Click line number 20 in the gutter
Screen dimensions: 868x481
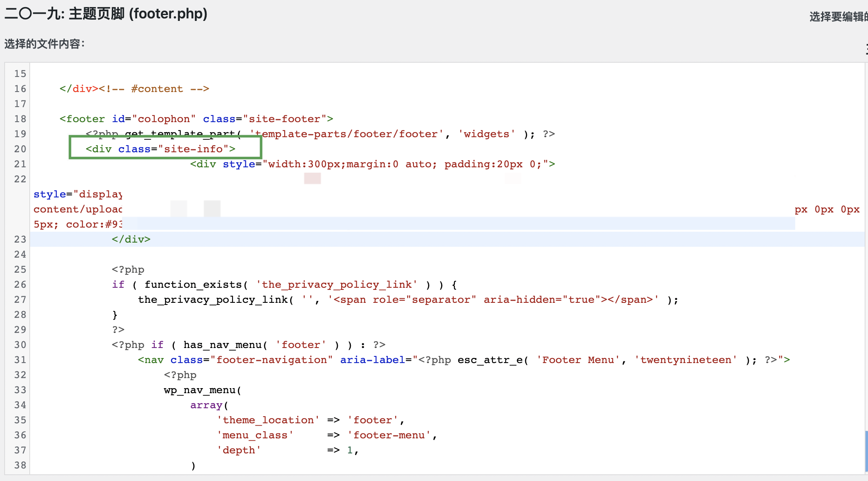point(20,149)
